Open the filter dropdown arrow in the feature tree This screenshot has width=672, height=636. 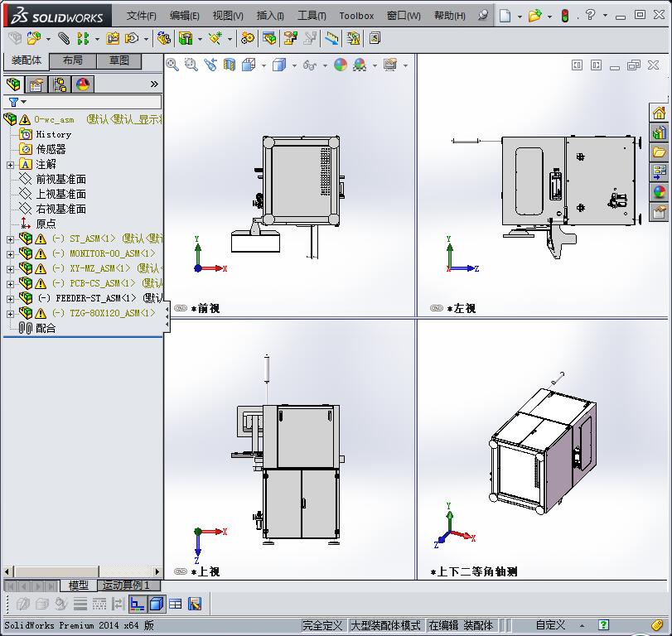point(23,102)
